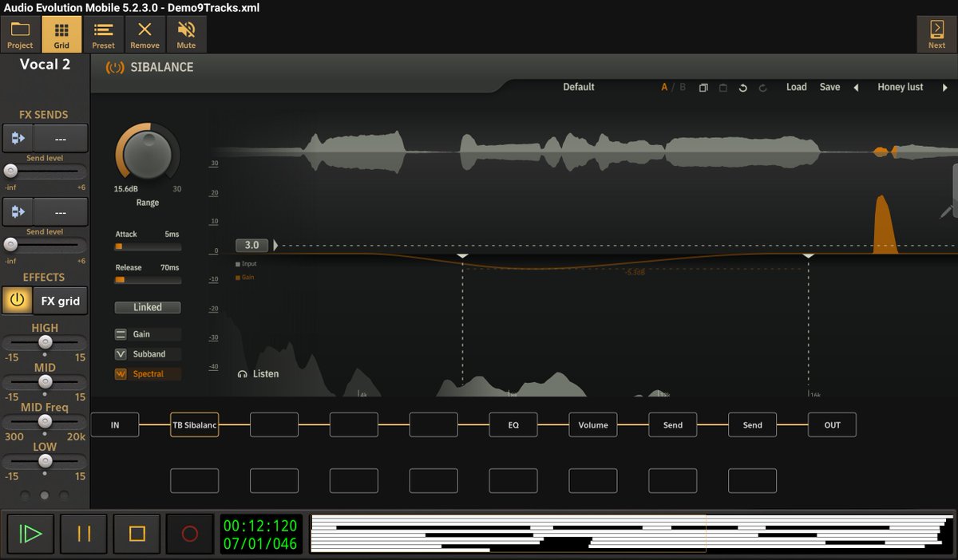
Task: Open the Project folder menu
Action: (x=20, y=35)
